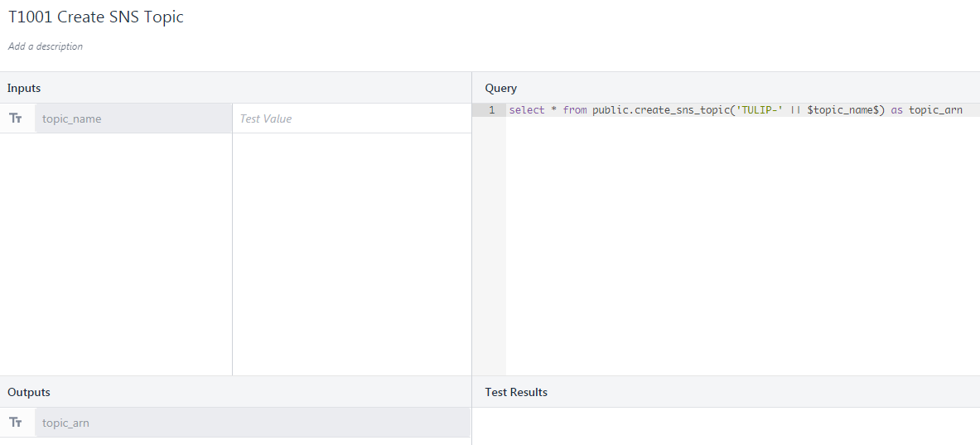
Task: Place cursor on the select keyword in query
Action: point(525,110)
